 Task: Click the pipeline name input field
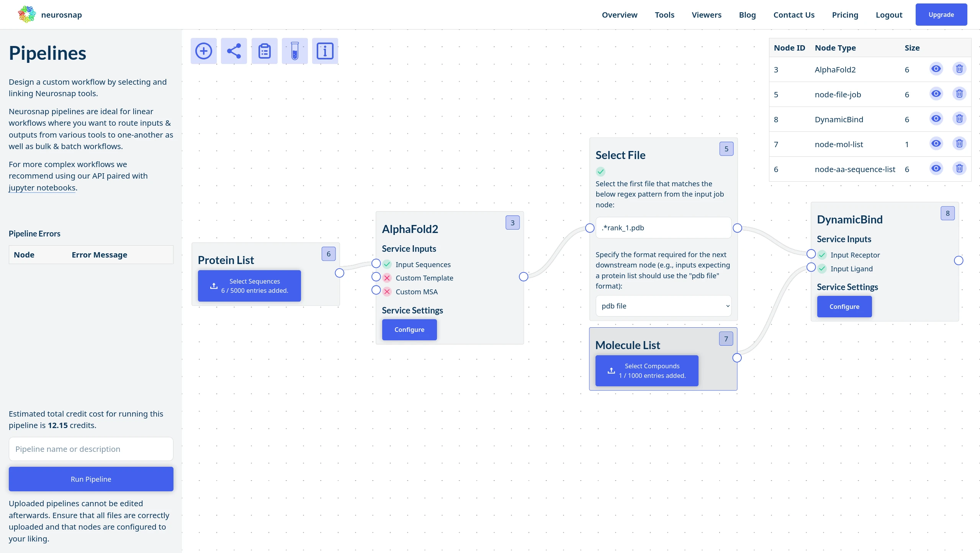pyautogui.click(x=90, y=448)
